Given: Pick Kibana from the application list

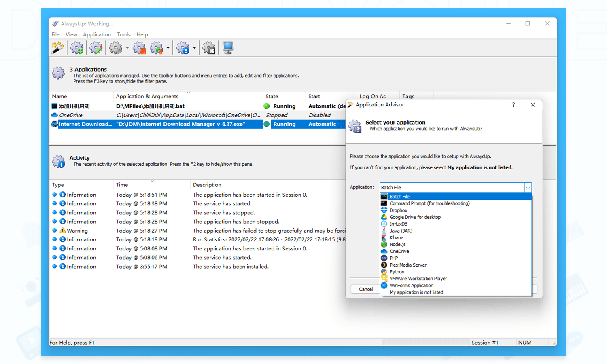Looking at the screenshot, I should (456, 238).
